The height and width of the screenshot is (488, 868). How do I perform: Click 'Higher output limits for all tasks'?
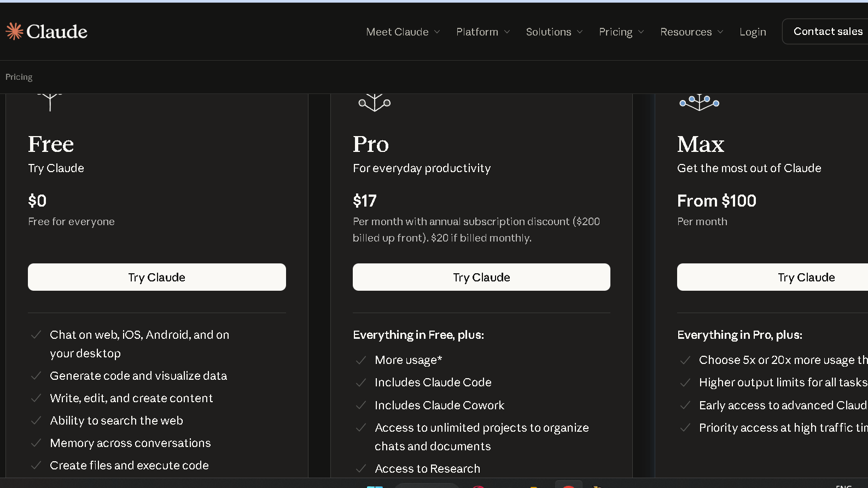tap(783, 383)
